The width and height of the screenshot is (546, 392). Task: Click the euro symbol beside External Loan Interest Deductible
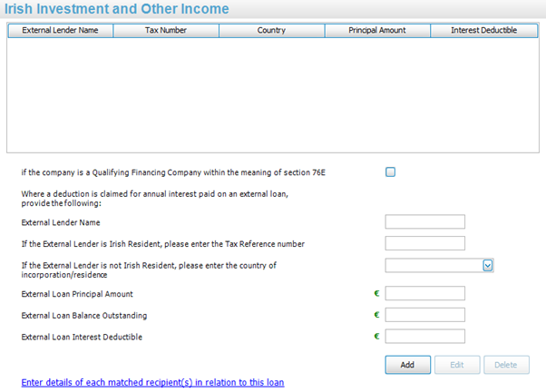click(376, 338)
